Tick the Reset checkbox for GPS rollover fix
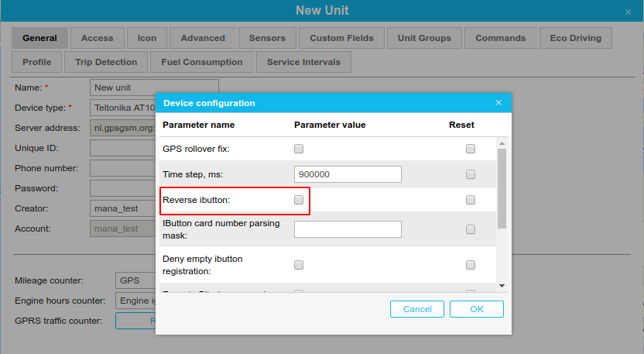 (x=471, y=149)
